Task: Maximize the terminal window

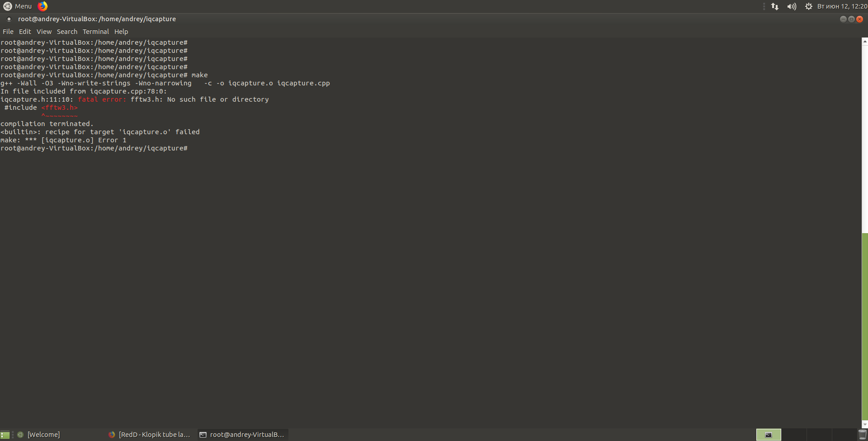Action: (851, 19)
